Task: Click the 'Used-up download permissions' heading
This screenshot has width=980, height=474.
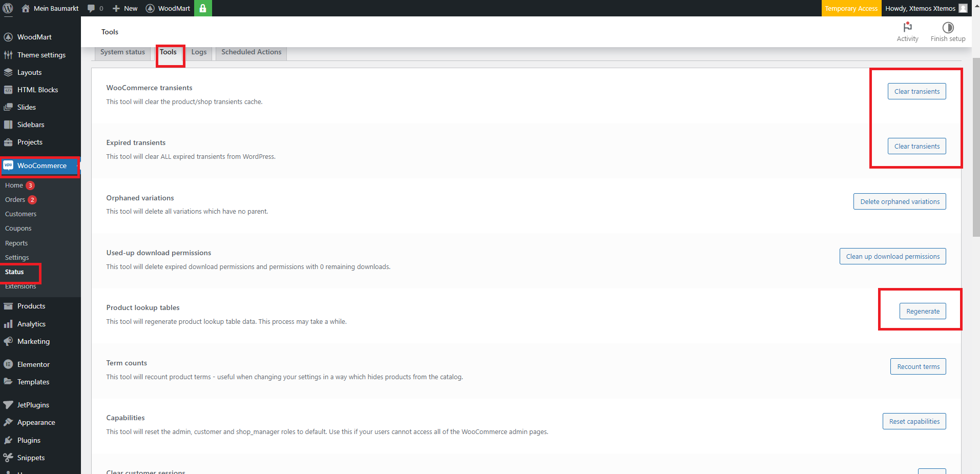Action: coord(159,253)
